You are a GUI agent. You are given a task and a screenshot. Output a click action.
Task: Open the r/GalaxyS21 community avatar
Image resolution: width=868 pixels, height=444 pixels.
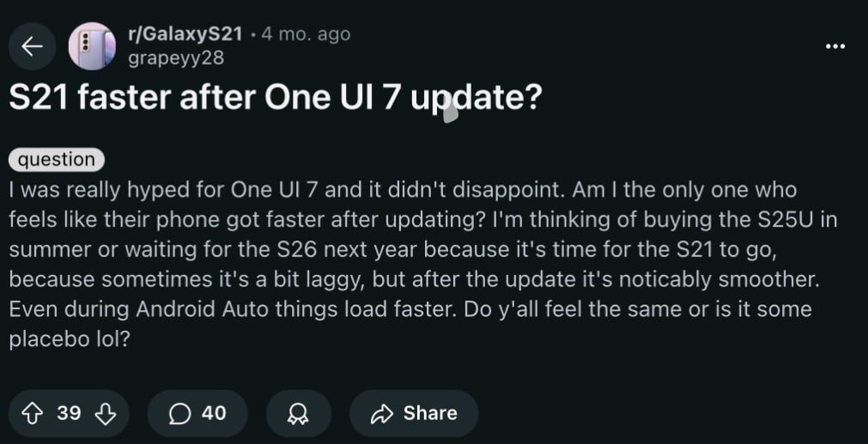pos(91,46)
